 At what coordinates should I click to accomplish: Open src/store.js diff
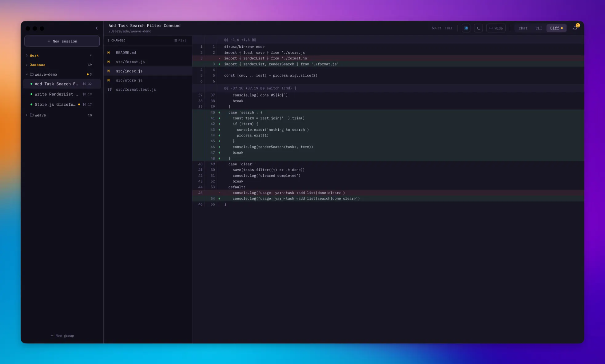[148, 80]
